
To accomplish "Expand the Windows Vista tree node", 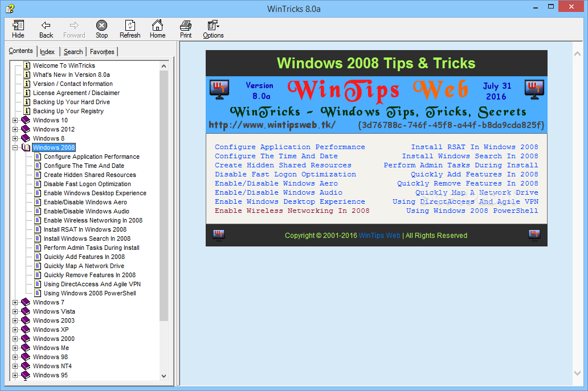I will (x=15, y=311).
